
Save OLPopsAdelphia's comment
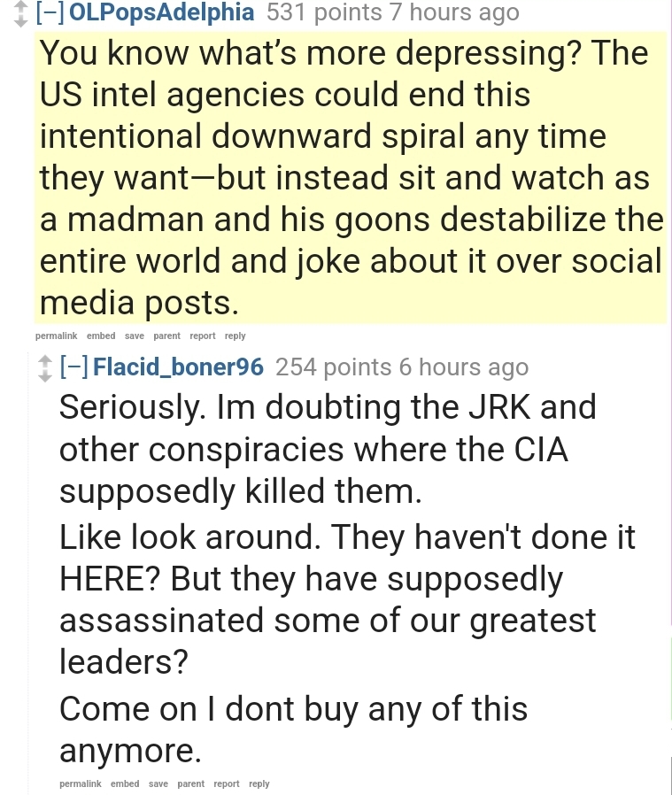135,336
